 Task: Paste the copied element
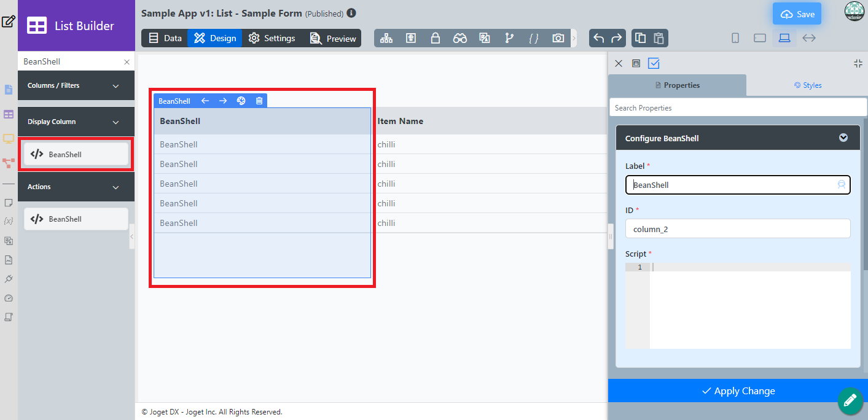click(659, 38)
